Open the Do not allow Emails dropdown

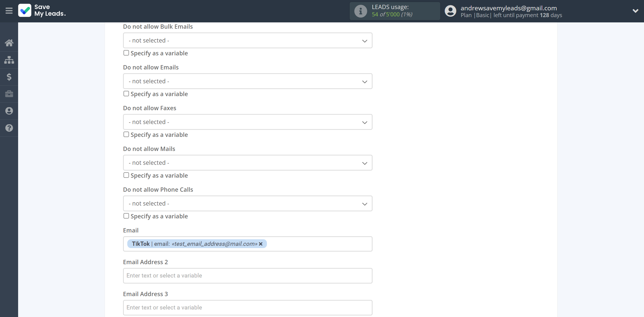click(x=248, y=81)
